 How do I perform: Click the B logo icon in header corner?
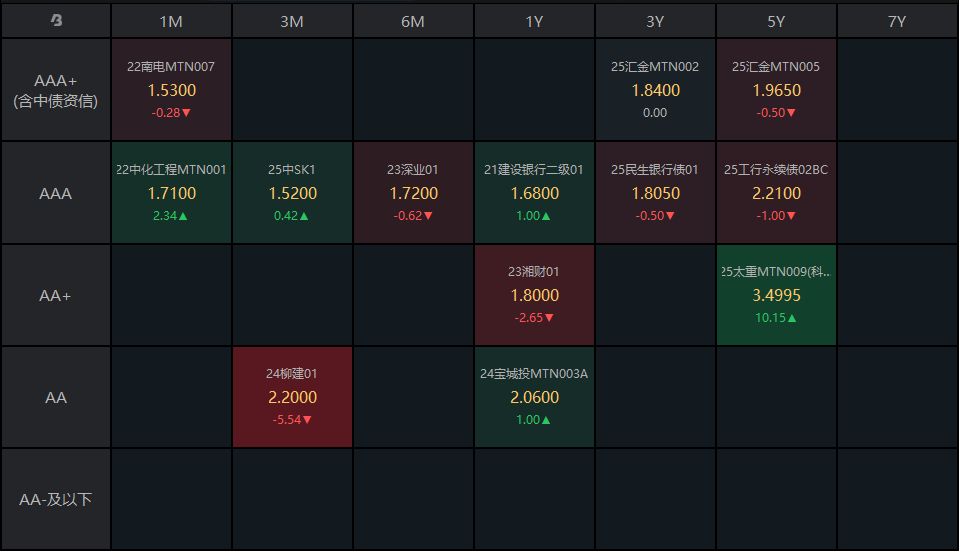[x=56, y=21]
